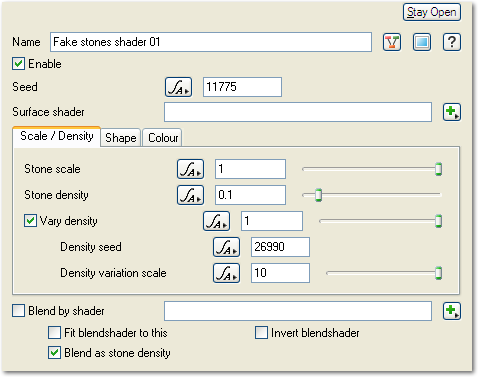Open the shader preview window icon

pos(422,42)
